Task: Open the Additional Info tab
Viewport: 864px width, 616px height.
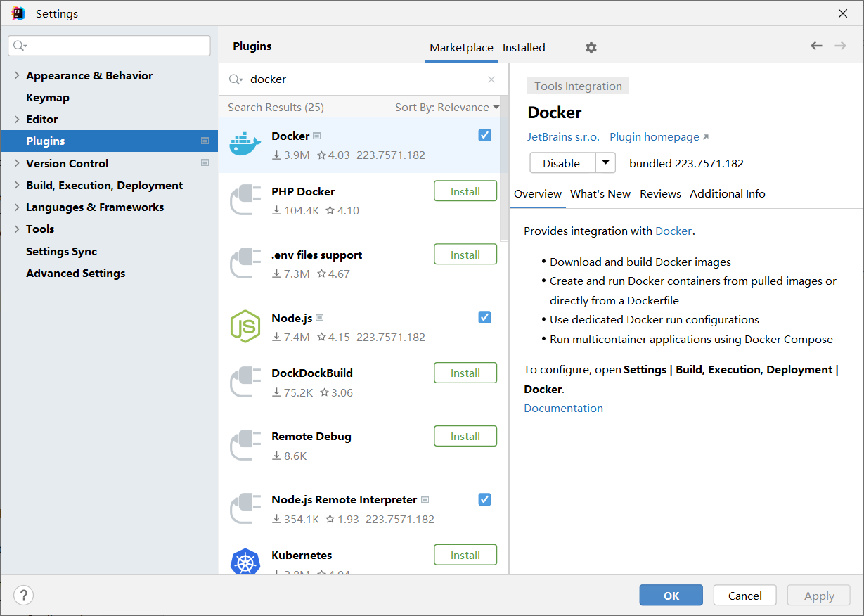Action: (728, 193)
